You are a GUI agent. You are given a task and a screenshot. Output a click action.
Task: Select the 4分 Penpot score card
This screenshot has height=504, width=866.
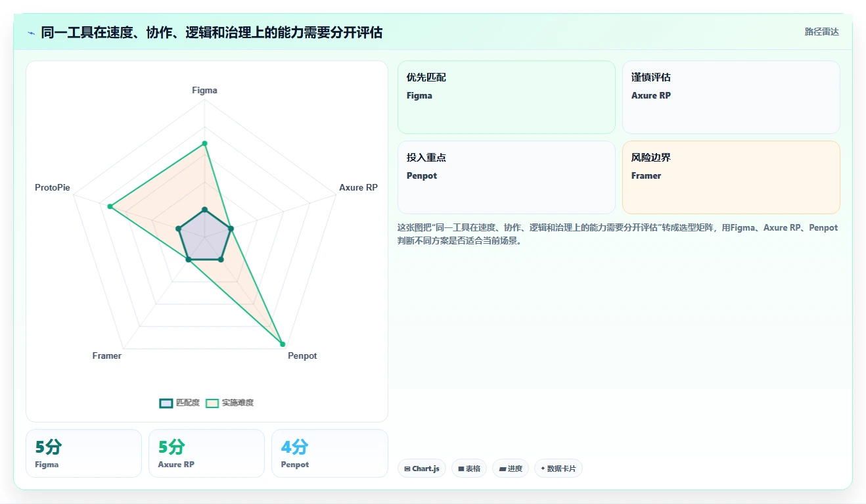tap(329, 453)
